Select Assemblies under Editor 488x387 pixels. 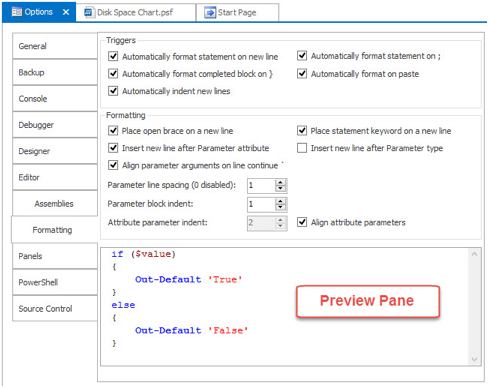55,204
